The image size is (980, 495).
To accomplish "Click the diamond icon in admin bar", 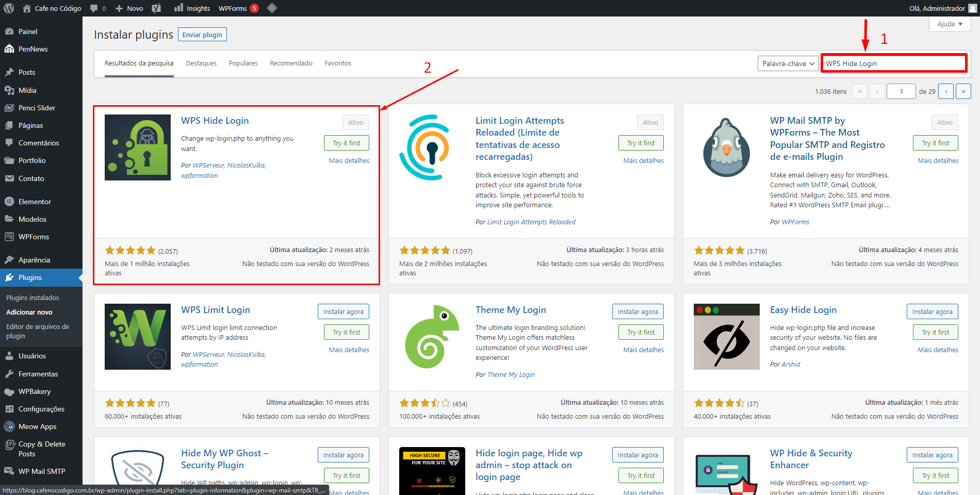I will pyautogui.click(x=272, y=8).
